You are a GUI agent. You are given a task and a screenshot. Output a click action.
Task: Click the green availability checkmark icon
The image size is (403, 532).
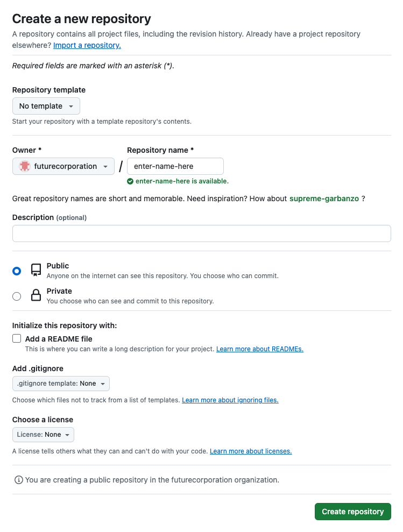pos(130,181)
